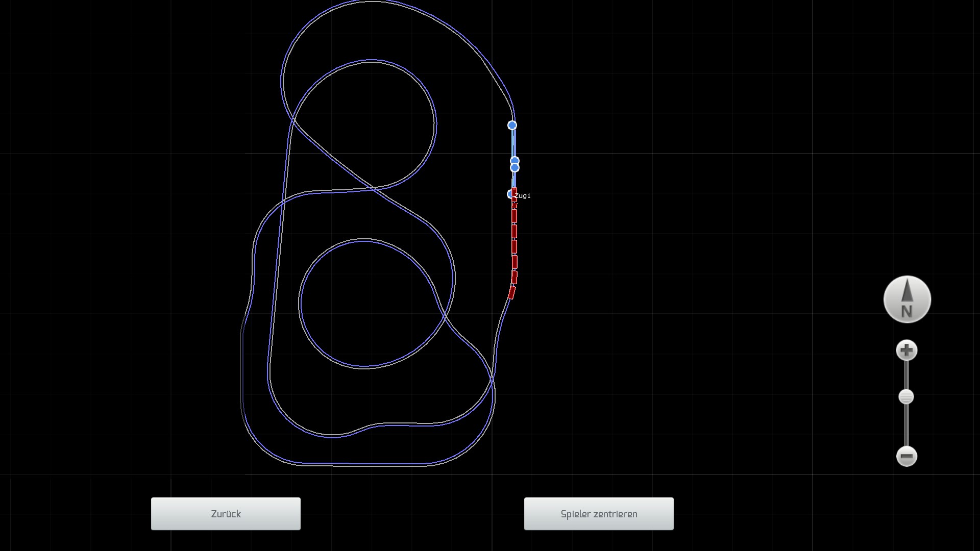Click slider track between plus and handle
Viewport: 980px width, 551px height.
(906, 375)
